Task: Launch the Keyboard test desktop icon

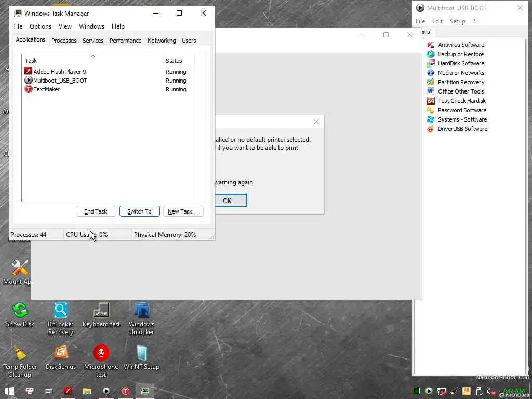Action: (x=101, y=311)
